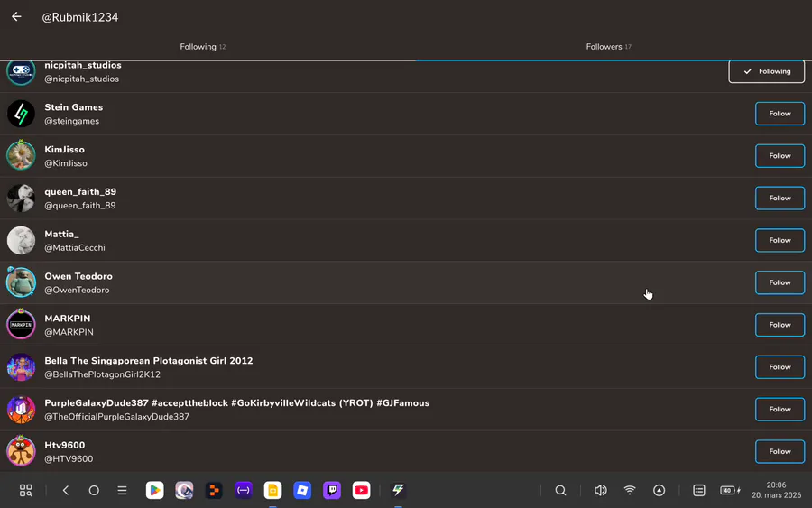Expand the system tray arrow icon
Viewport: 812px width, 508px height.
[x=660, y=490]
